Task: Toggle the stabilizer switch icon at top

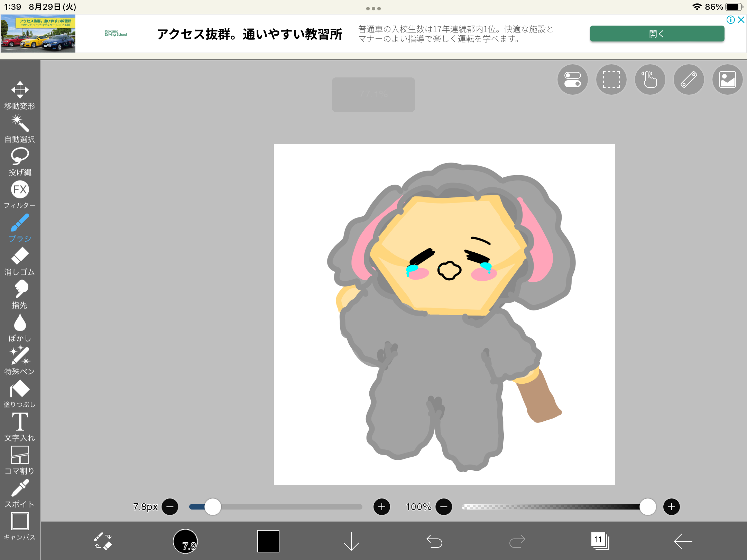Action: 572,80
